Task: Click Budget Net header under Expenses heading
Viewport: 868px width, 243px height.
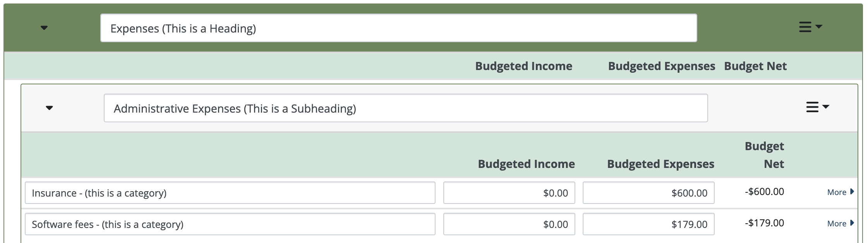Action: point(755,66)
